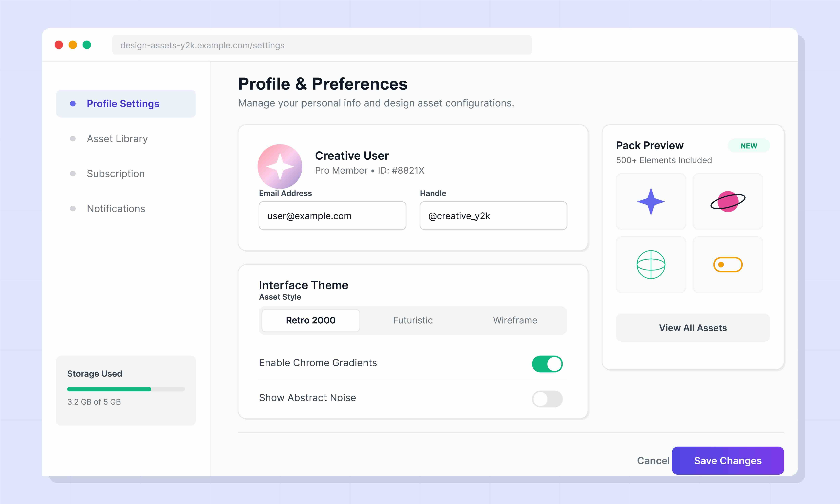
Task: Click the Cancel button
Action: pos(653,460)
